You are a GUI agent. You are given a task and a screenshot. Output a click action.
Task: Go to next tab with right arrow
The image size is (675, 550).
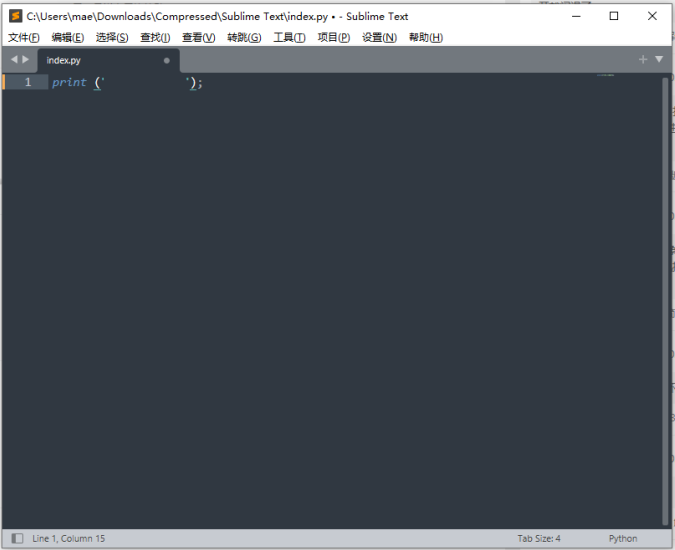25,59
